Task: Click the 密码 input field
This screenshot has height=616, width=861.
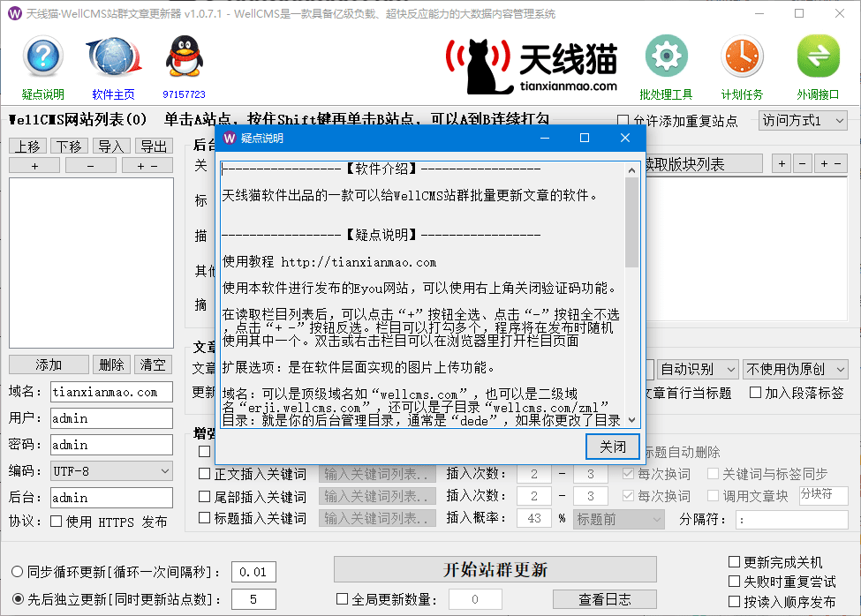Action: [111, 445]
